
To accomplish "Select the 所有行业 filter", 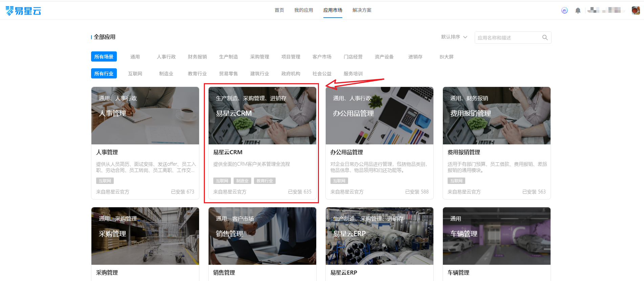I will click(x=104, y=73).
